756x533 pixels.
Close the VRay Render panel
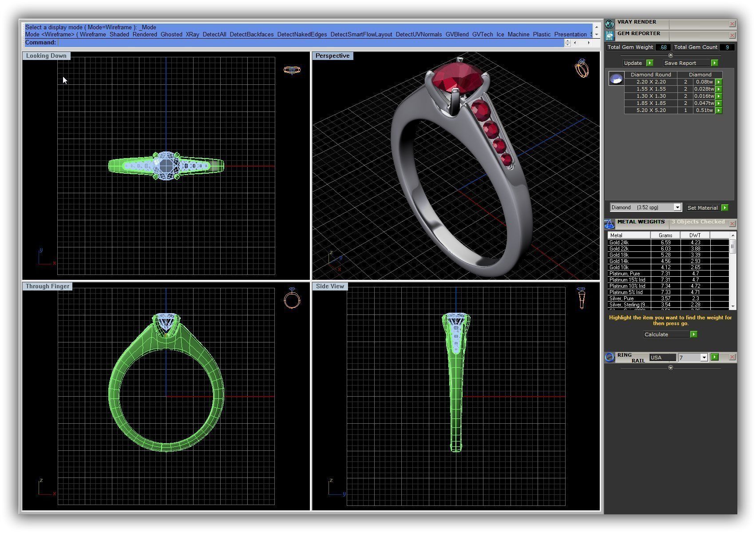click(x=732, y=24)
